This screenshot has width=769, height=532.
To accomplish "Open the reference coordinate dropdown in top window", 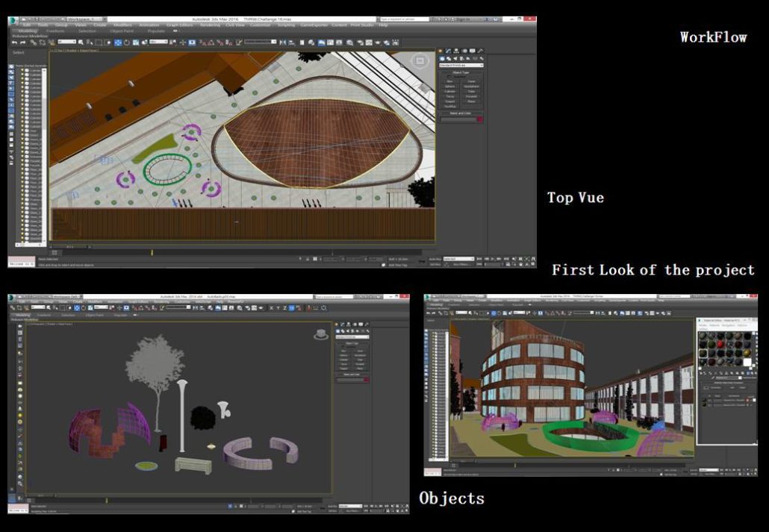I will click(x=159, y=43).
